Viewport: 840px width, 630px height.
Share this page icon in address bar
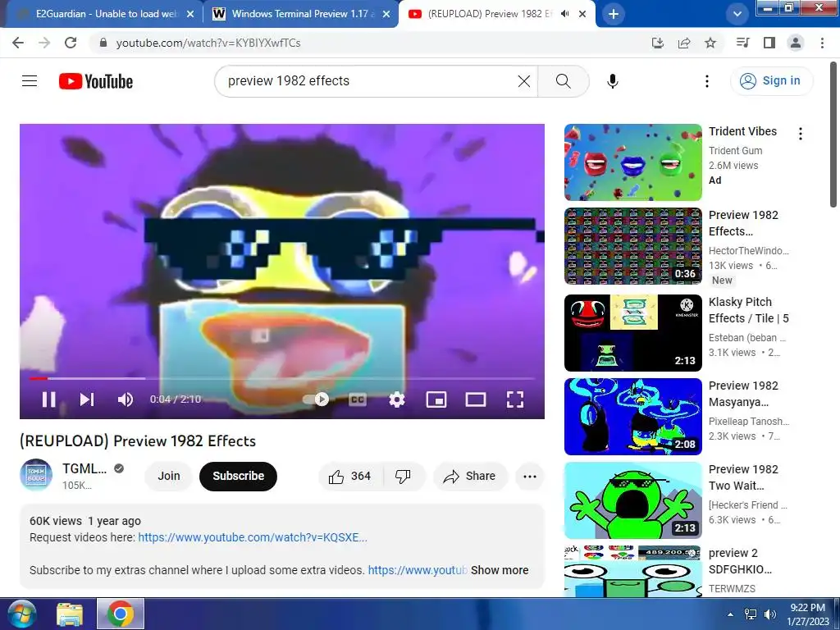[684, 43]
